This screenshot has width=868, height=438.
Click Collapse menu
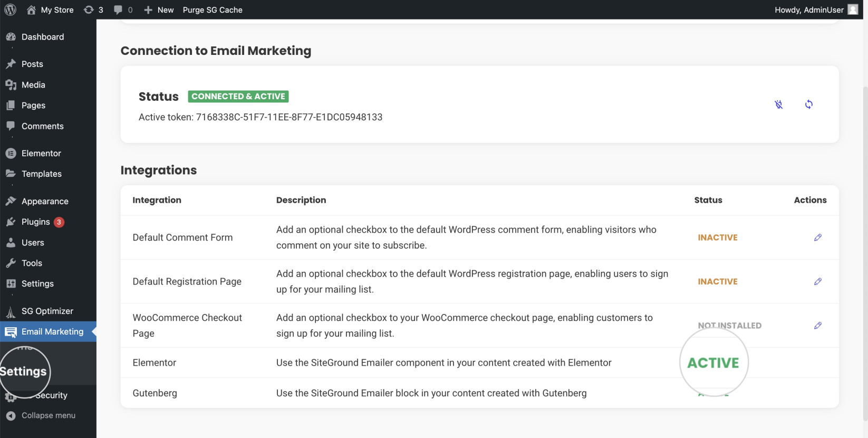[48, 415]
